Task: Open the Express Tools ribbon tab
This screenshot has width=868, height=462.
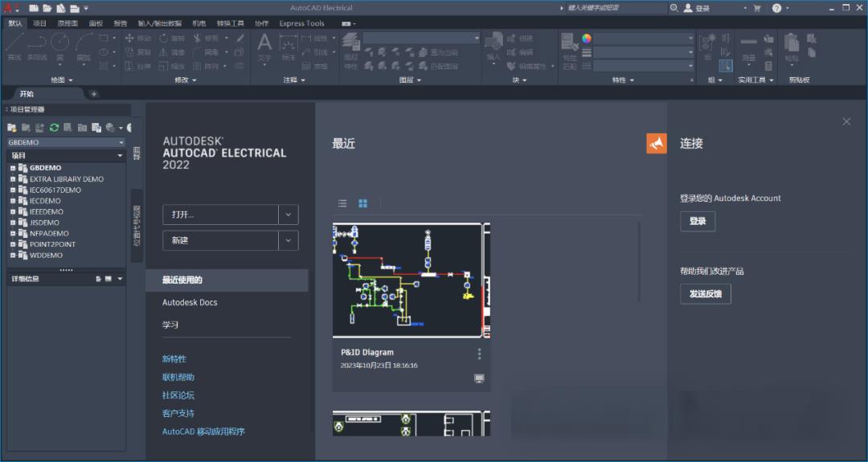Action: (x=301, y=23)
